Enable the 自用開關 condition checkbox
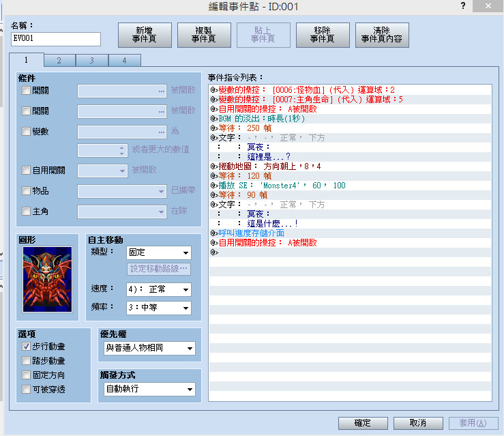The image size is (504, 436). 26,170
